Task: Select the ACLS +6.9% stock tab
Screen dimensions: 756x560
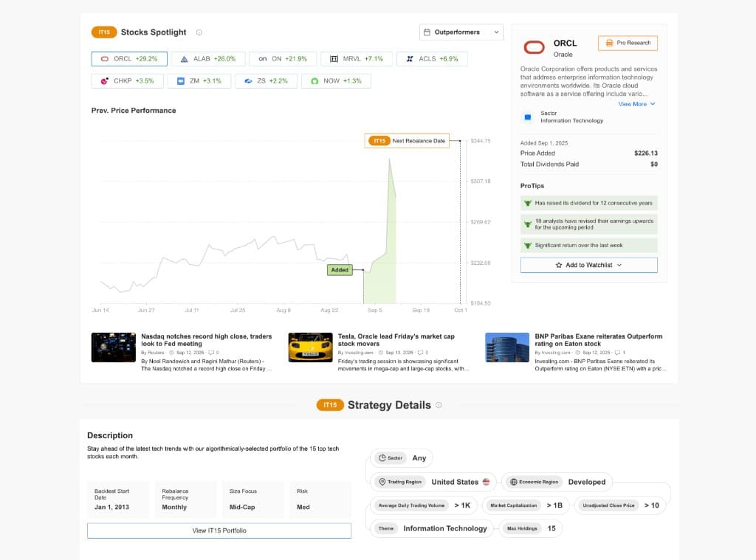Action: pos(432,59)
